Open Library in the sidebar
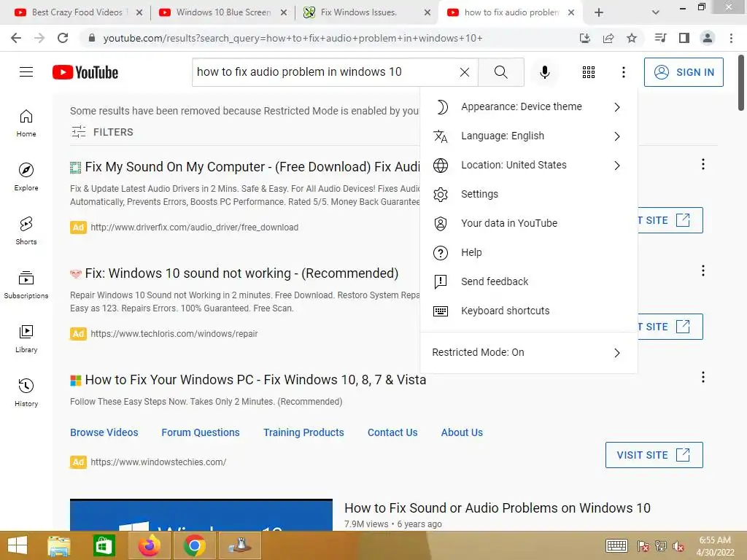The height and width of the screenshot is (560, 747). 26,338
